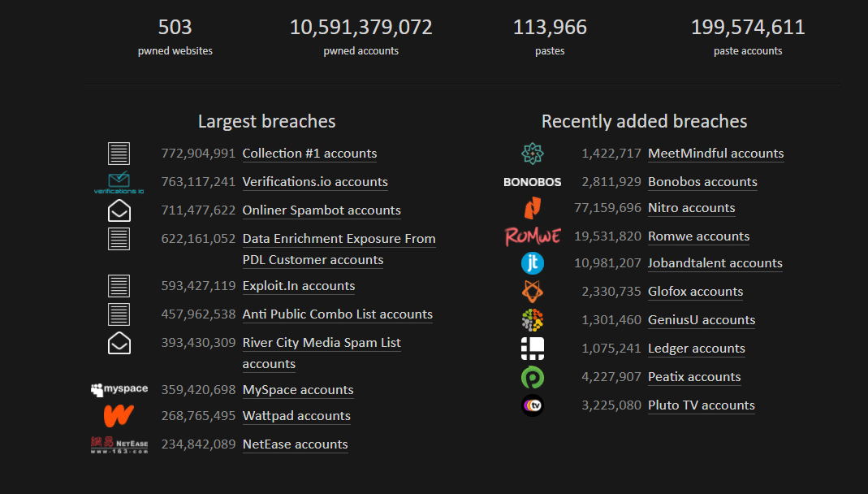Click the green Peatix icon
This screenshot has width=868, height=494.
533,376
